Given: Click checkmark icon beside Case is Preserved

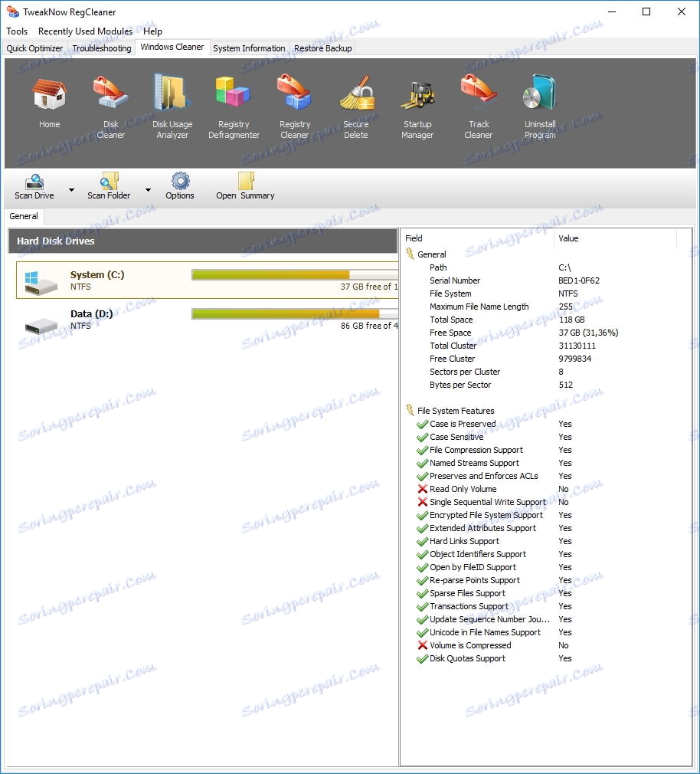Looking at the screenshot, I should (422, 424).
